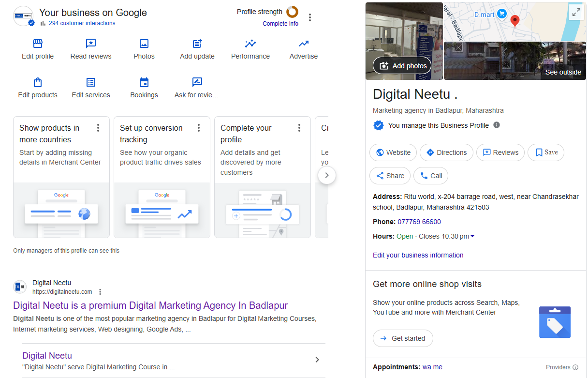Image resolution: width=588 pixels, height=378 pixels.
Task: Open Complete your profile card
Action: 263,177
